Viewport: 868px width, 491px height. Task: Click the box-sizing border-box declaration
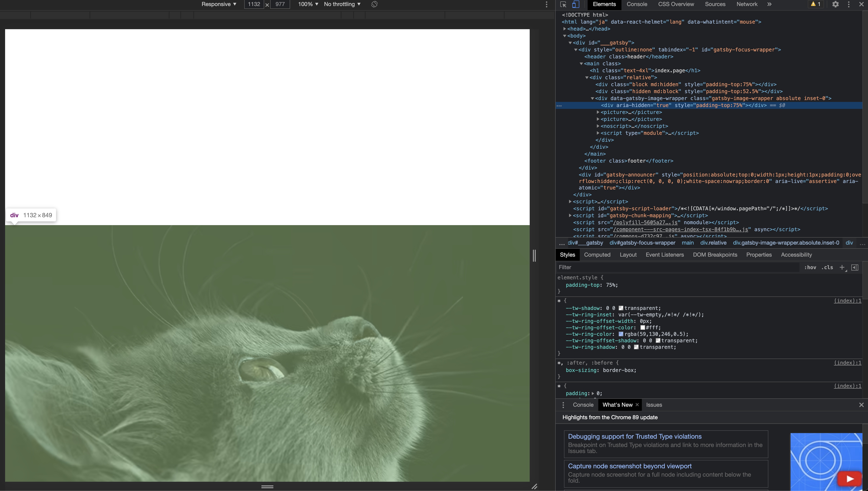pyautogui.click(x=601, y=370)
